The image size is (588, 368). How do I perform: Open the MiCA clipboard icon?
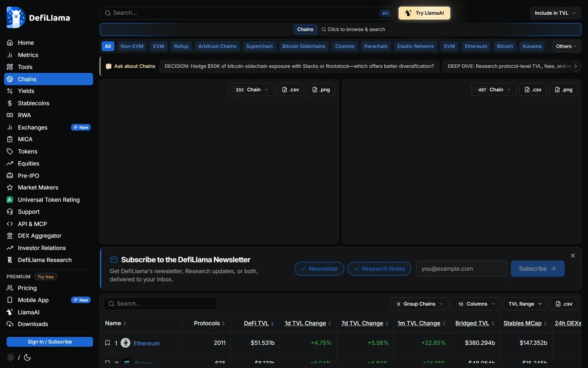click(x=10, y=139)
